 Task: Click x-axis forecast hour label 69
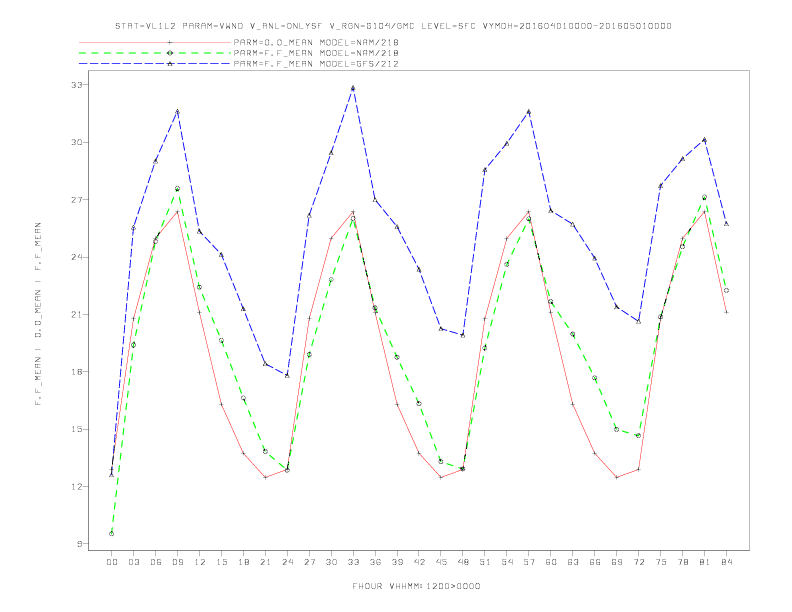point(617,562)
